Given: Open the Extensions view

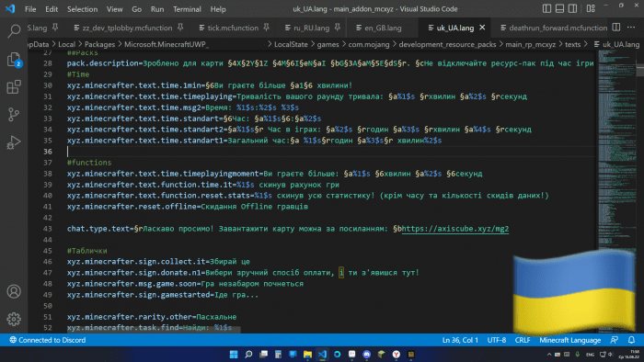Looking at the screenshot, I should click(x=14, y=87).
